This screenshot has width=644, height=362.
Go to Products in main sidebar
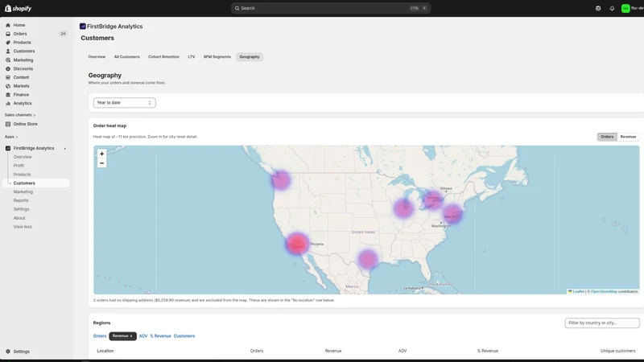pos(22,43)
